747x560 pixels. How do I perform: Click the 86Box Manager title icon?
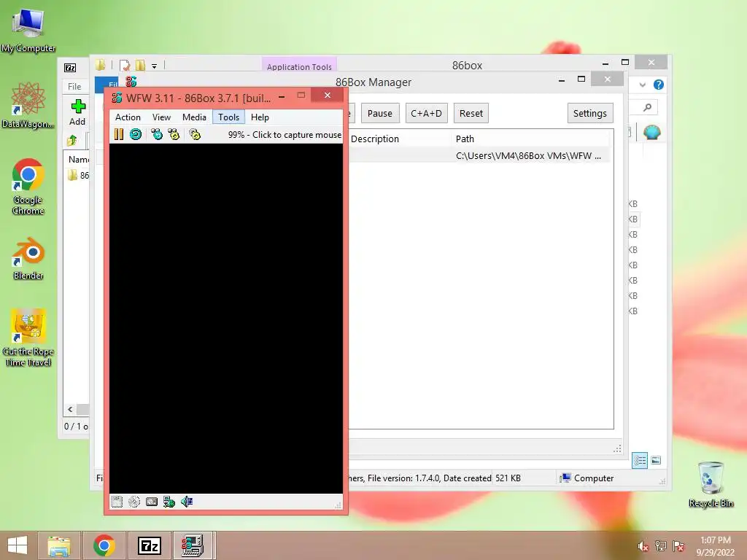(x=131, y=82)
